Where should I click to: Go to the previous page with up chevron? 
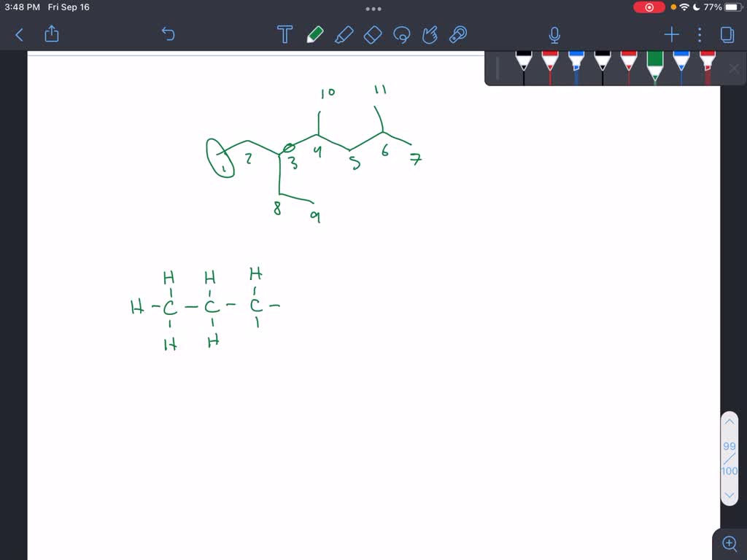click(729, 421)
